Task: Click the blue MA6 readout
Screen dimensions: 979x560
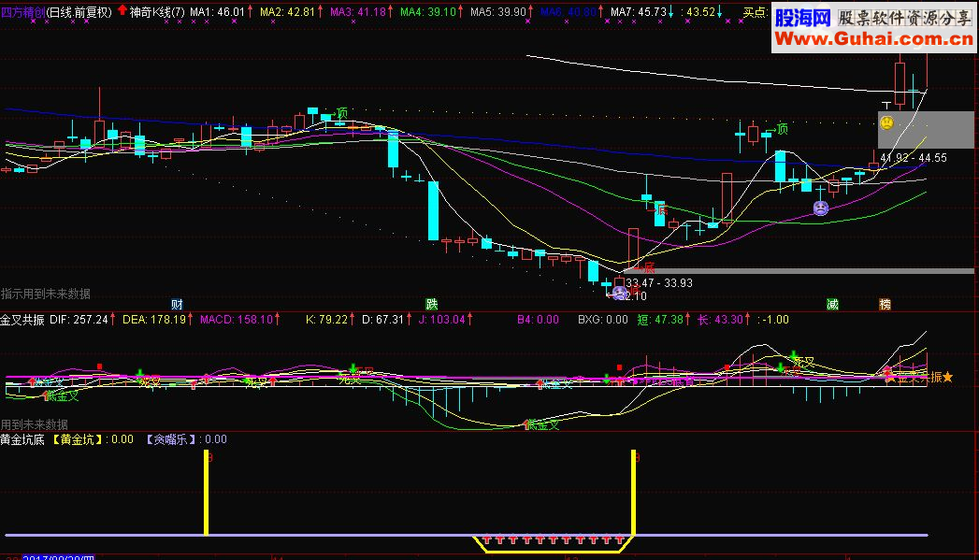Action: (569, 12)
